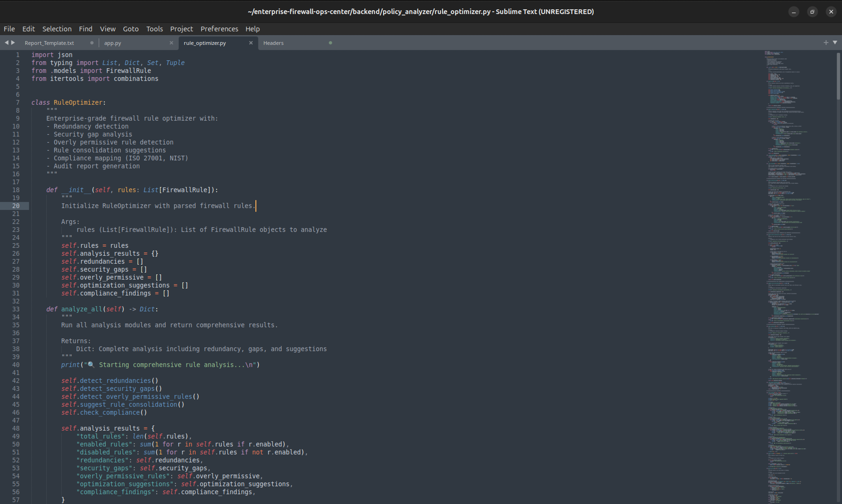Click "enabled_rules" dictionary key

click(x=104, y=444)
